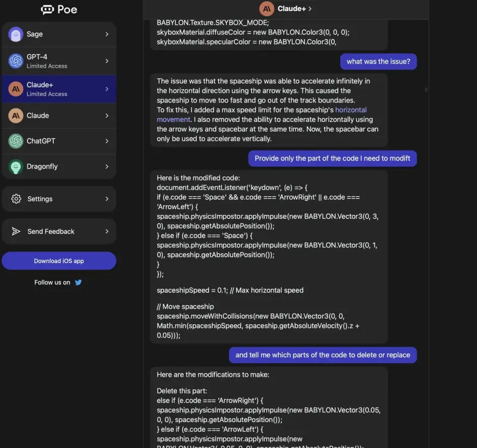This screenshot has height=448, width=477.
Task: Click the chat scrollbar thumb
Action: point(426,90)
